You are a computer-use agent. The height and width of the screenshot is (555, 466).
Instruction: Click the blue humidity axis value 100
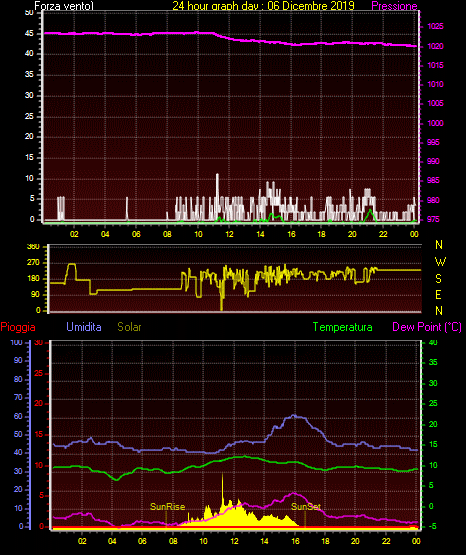pyautogui.click(x=17, y=343)
